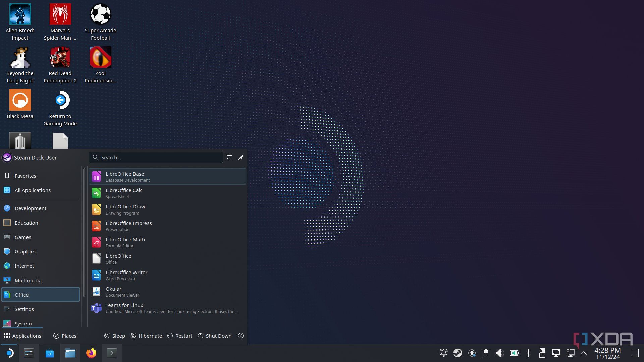Viewport: 644px width, 362px height.
Task: Select Black Mesa desktop icon
Action: [20, 104]
